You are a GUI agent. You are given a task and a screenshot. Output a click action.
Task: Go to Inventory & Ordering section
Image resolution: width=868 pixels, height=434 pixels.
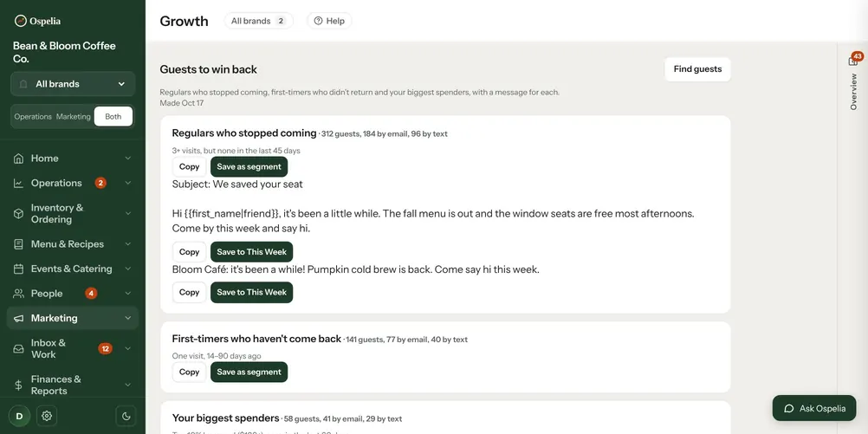(x=73, y=214)
